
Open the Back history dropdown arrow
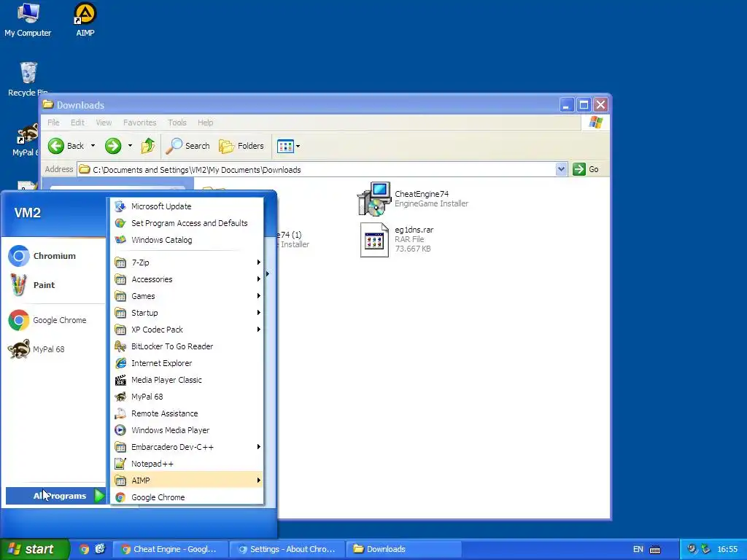(93, 146)
